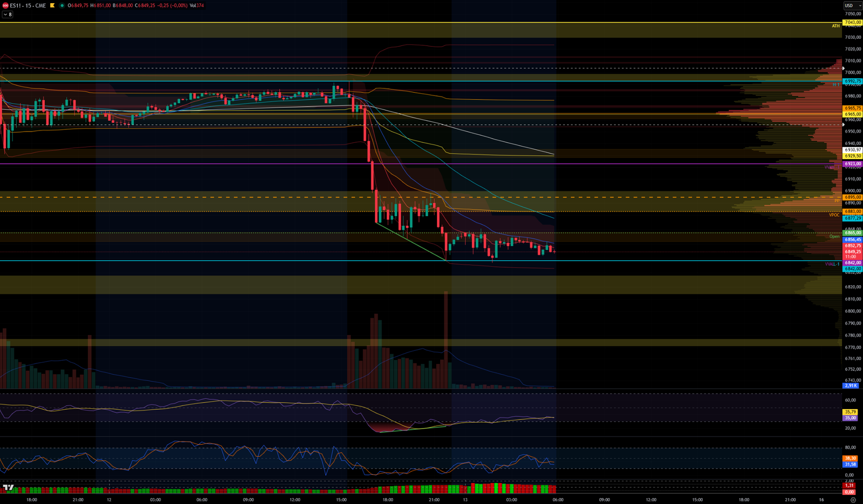Open the USD currency dropdown

click(x=852, y=5)
